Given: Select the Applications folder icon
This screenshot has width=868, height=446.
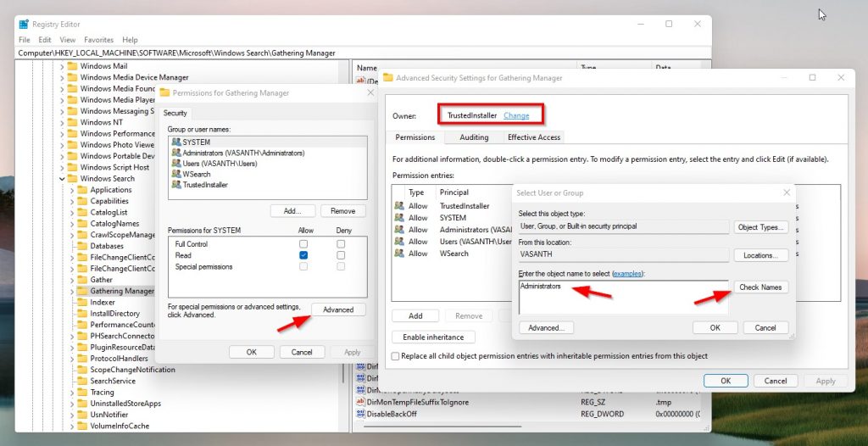Looking at the screenshot, I should click(x=82, y=190).
